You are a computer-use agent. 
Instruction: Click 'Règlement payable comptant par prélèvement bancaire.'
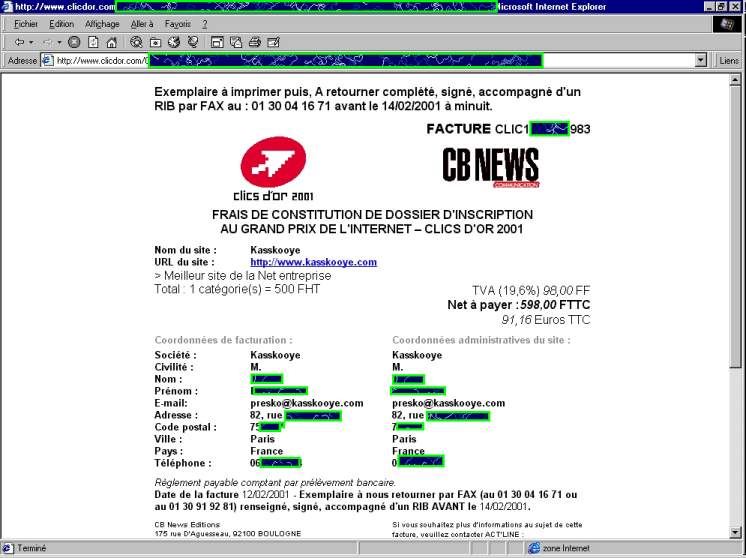pos(275,483)
